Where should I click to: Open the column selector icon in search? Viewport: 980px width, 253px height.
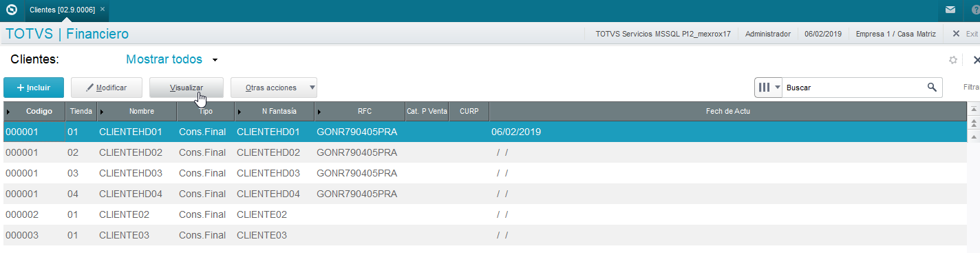coord(769,88)
